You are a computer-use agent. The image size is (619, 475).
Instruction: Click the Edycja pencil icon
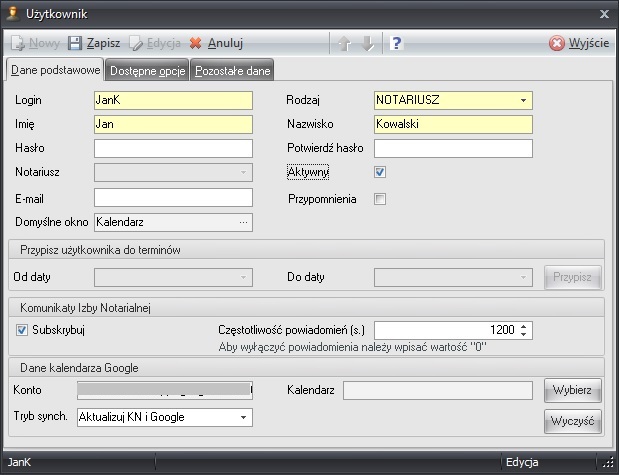pyautogui.click(x=136, y=43)
